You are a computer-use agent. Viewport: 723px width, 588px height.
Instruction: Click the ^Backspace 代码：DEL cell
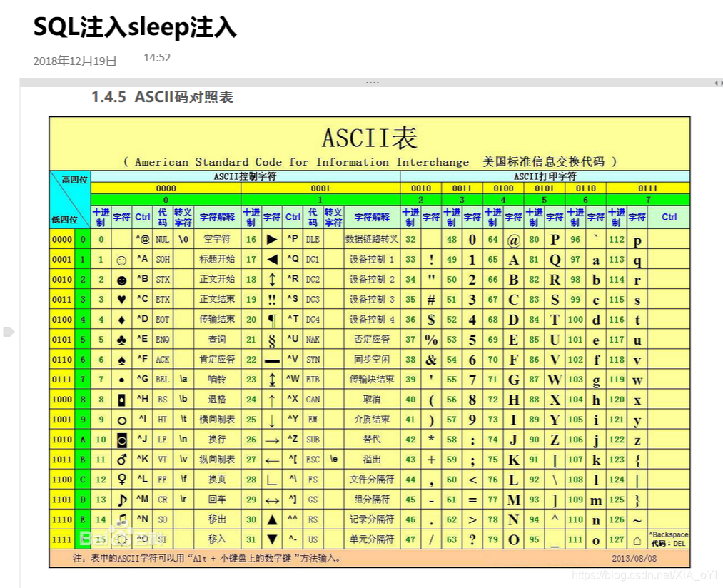tap(669, 539)
